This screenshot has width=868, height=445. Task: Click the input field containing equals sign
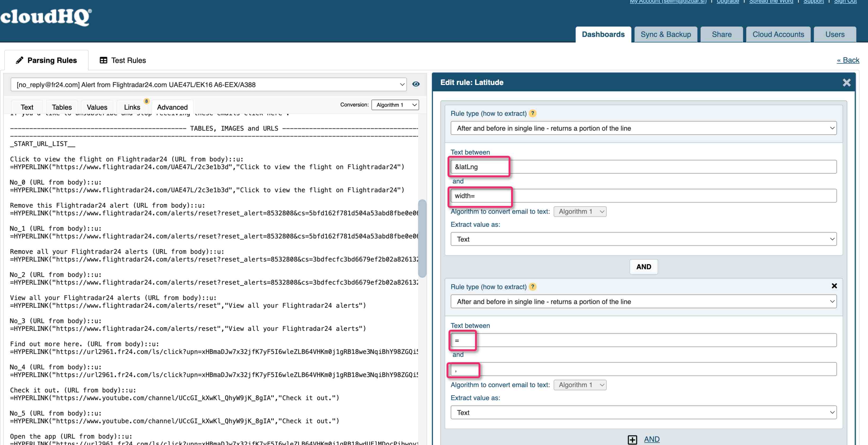point(643,340)
